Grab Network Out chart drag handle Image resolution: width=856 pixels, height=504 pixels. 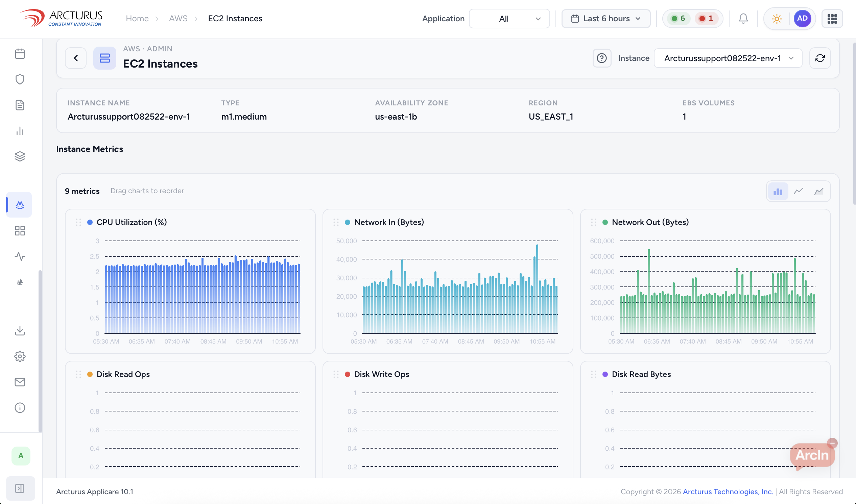point(593,222)
